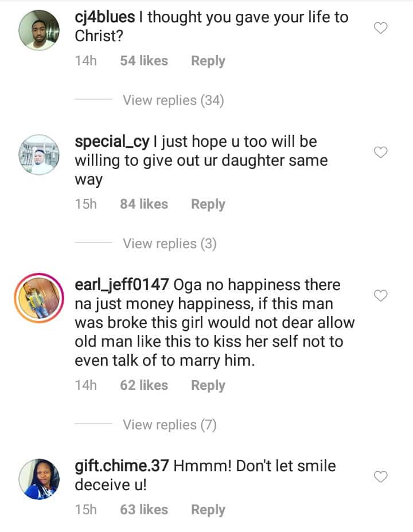The width and height of the screenshot is (413, 532).
Task: Open the cj4blues username link
Action: pos(105,17)
